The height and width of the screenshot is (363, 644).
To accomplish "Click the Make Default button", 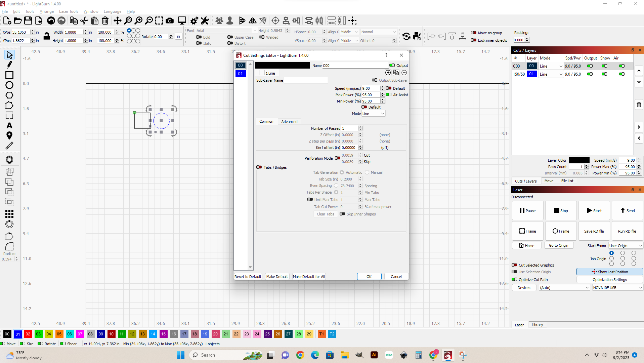I will click(277, 276).
